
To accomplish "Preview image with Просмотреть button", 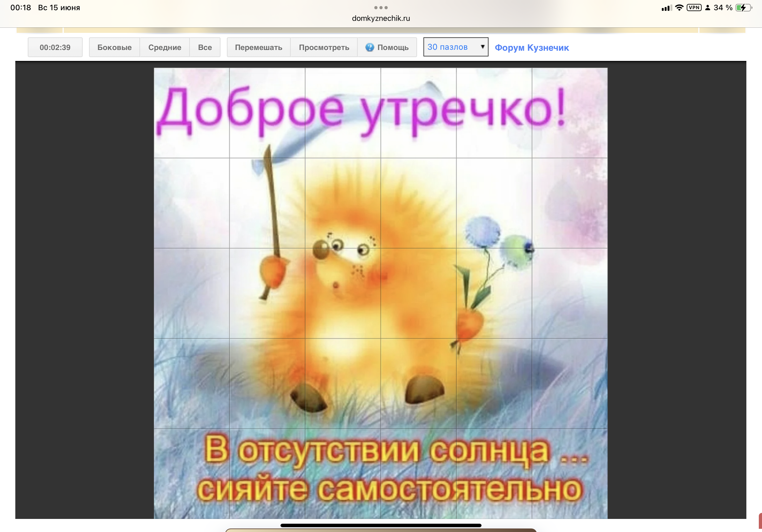I will pyautogui.click(x=324, y=48).
